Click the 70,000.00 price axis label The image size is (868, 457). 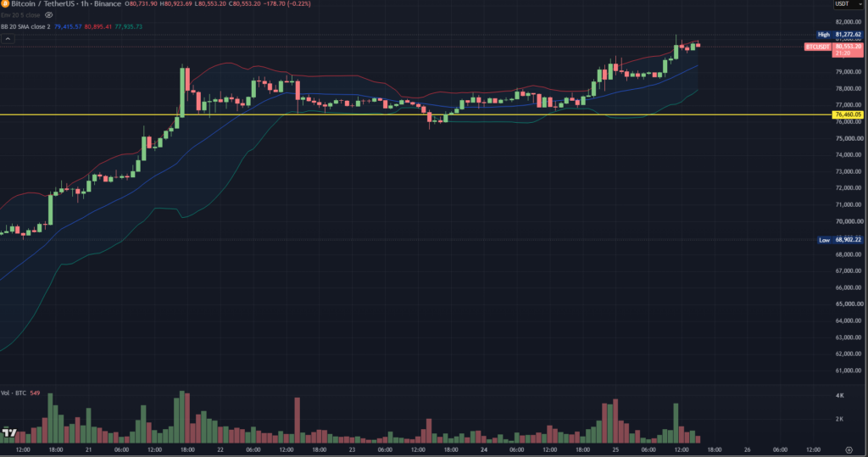(x=848, y=221)
